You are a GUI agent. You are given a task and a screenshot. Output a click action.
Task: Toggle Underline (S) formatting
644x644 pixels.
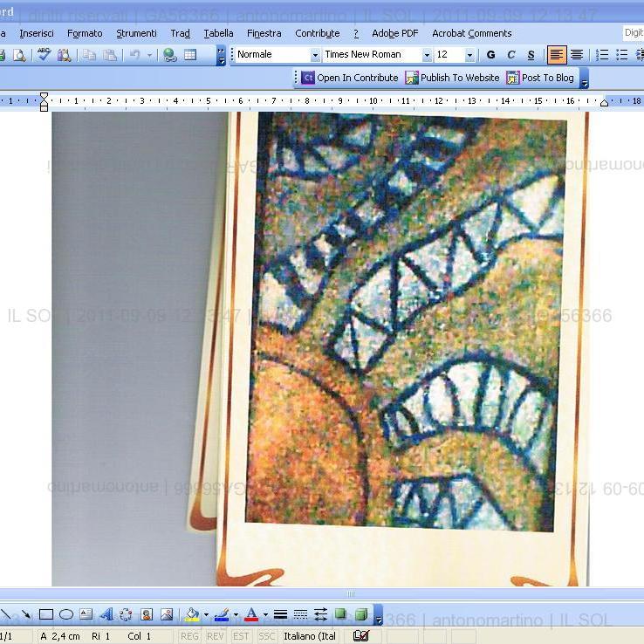(531, 55)
